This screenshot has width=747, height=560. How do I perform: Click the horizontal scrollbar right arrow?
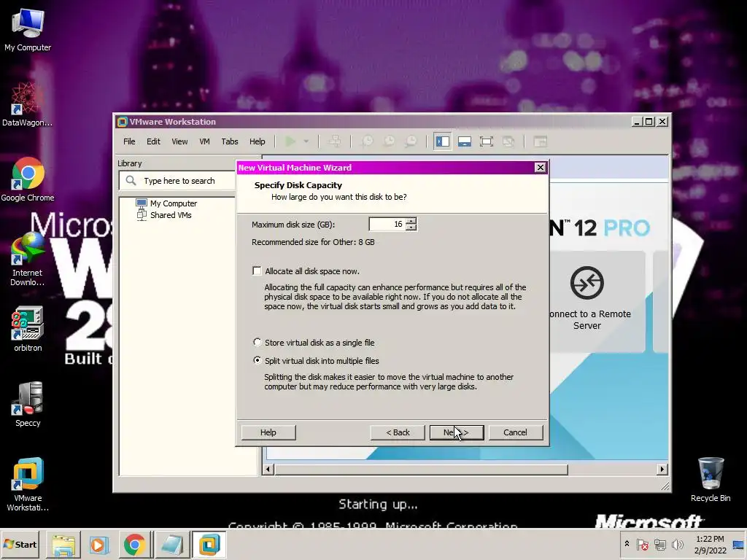[x=662, y=470]
